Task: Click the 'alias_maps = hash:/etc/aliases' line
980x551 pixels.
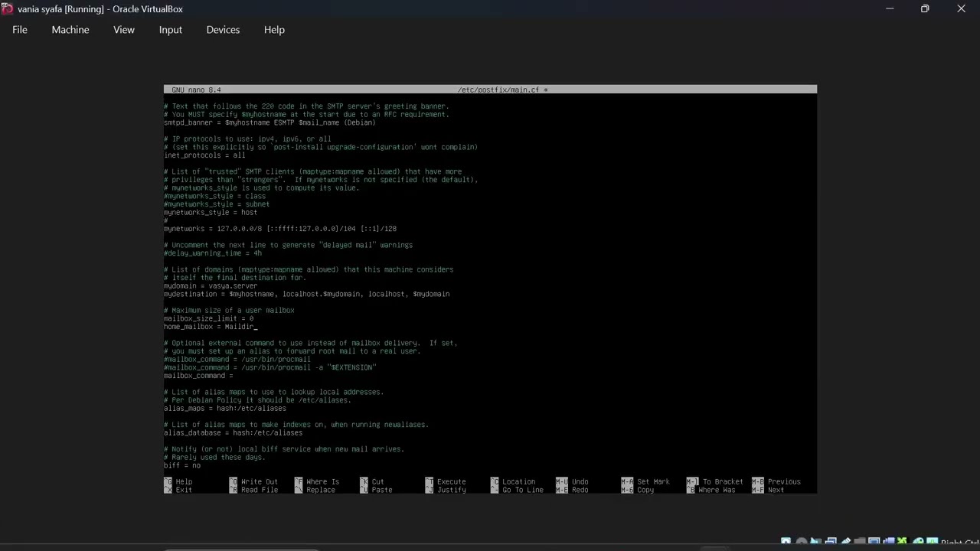Action: (225, 409)
